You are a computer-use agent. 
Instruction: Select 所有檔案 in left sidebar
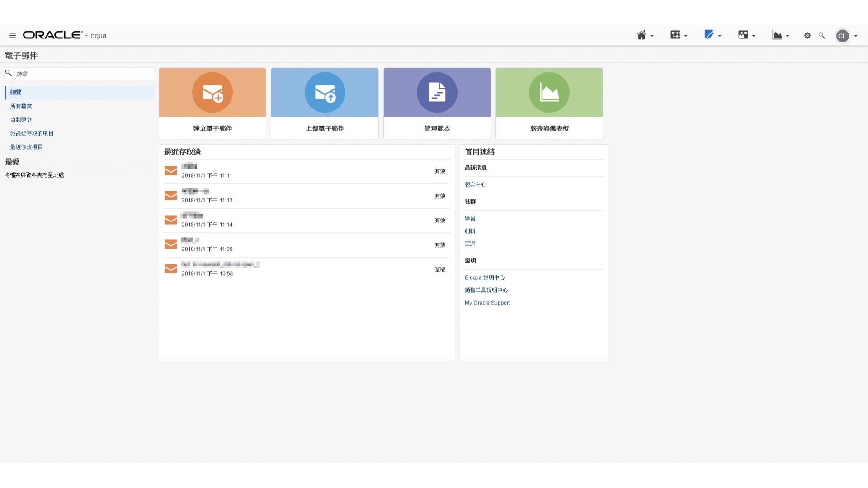coord(21,106)
